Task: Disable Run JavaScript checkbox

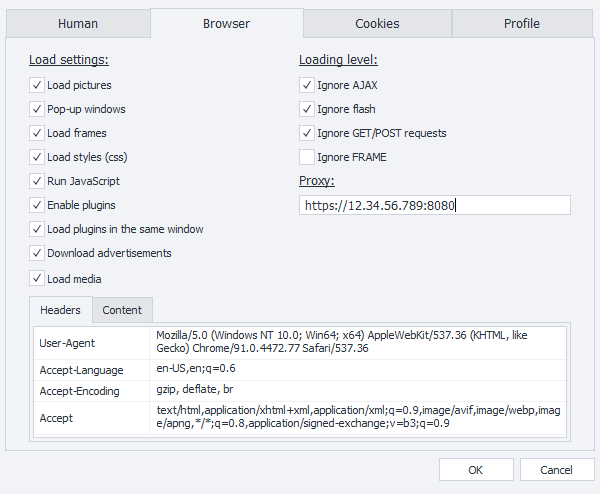Action: (37, 181)
